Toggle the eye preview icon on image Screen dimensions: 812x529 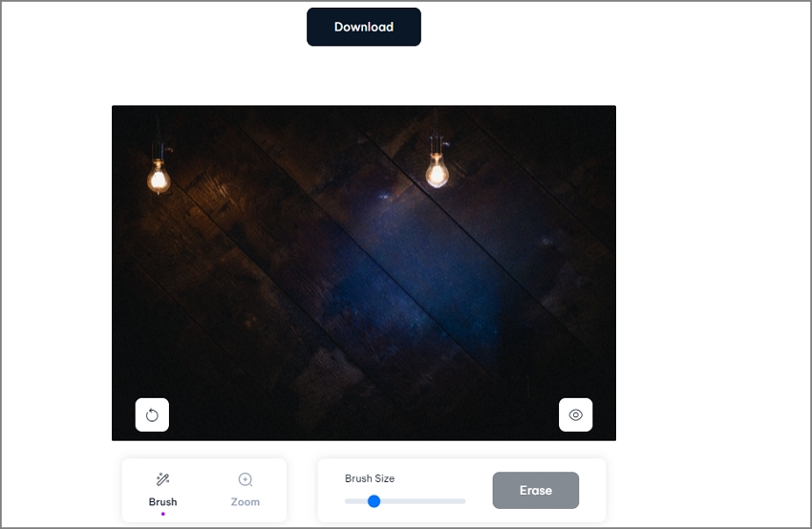(575, 414)
